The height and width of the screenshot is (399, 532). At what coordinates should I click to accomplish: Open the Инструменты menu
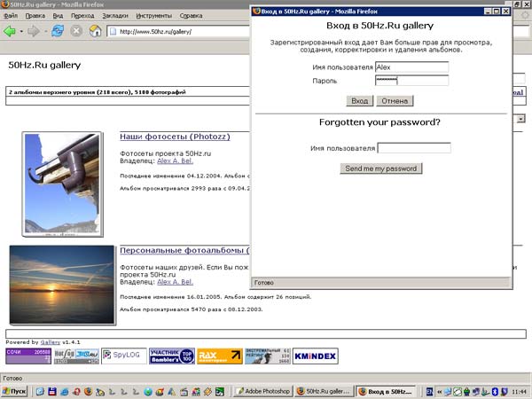click(x=153, y=16)
